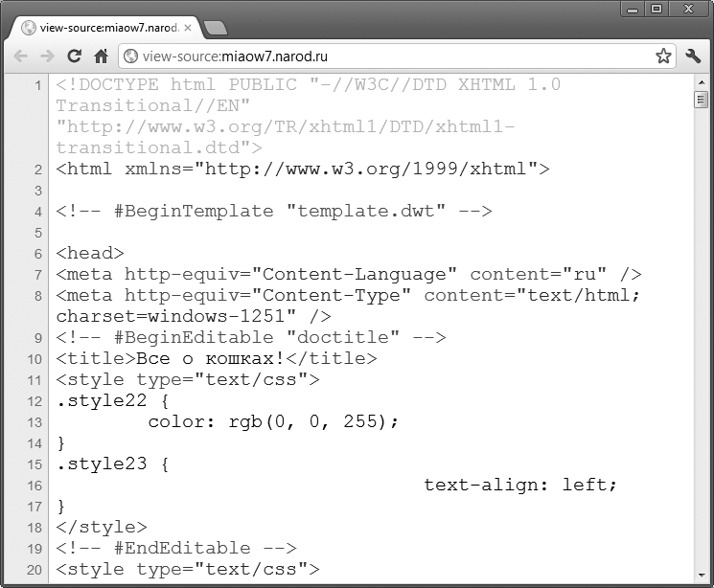Click the globe icon in address bar
Image resolution: width=714 pixels, height=588 pixels.
[x=130, y=56]
